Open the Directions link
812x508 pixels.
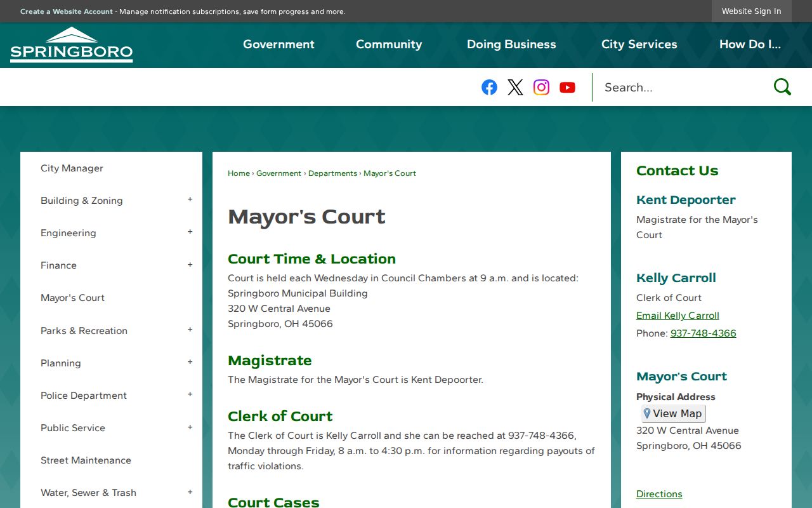(x=659, y=494)
